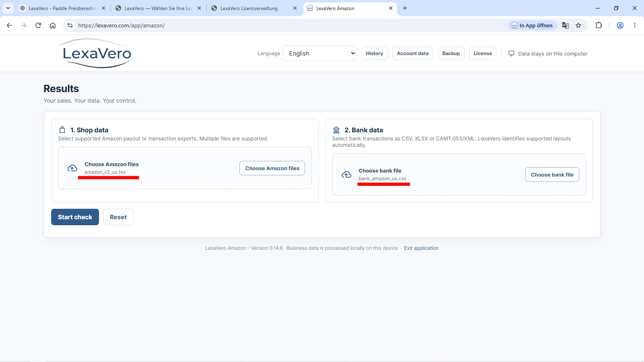Close the LexaVero Amazon tab
Viewport: 644px width, 362px height.
[x=390, y=8]
